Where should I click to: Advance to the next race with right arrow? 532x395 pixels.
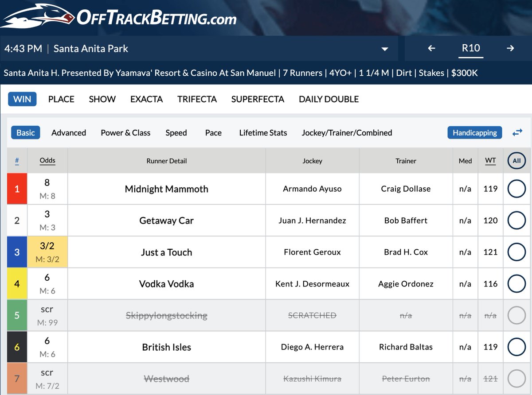[x=510, y=48]
